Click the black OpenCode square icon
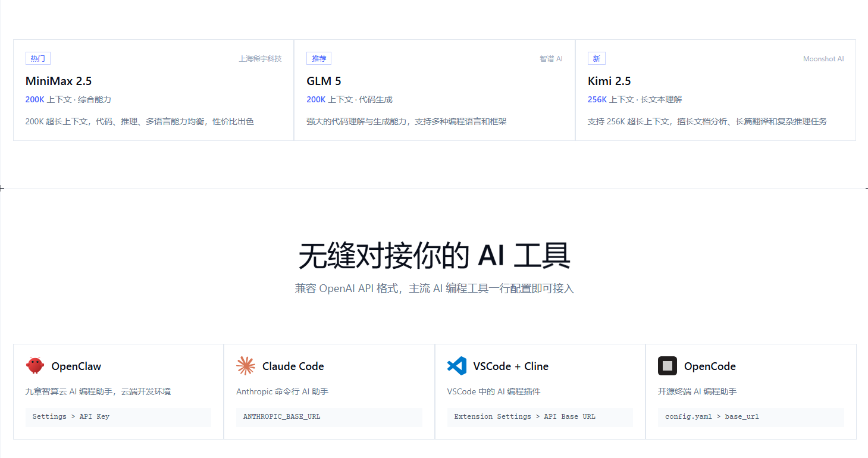Viewport: 868px width, 458px height. pos(668,366)
